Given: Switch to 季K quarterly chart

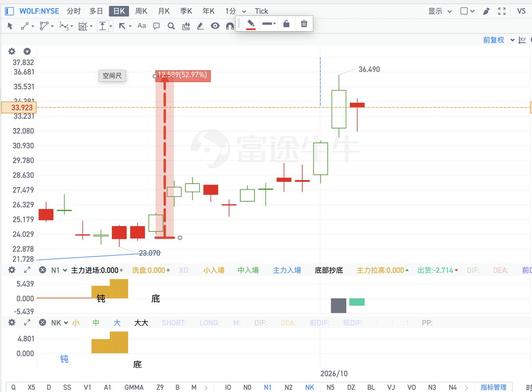Looking at the screenshot, I should click(x=186, y=11).
